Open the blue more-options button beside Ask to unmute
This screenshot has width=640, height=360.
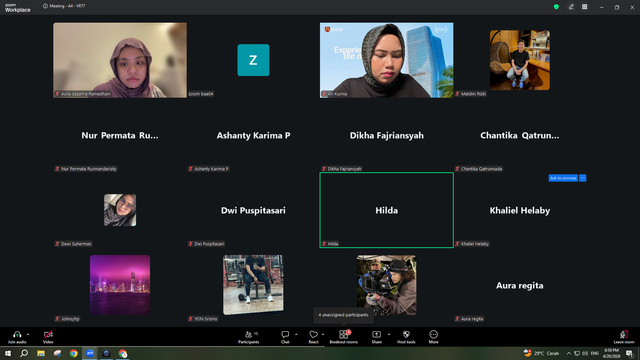(x=582, y=178)
